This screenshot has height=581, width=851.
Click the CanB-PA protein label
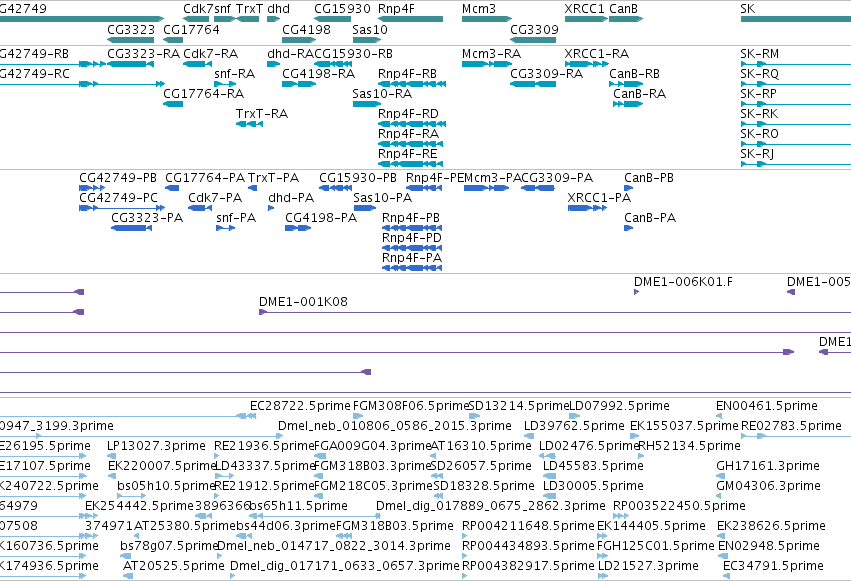[650, 218]
